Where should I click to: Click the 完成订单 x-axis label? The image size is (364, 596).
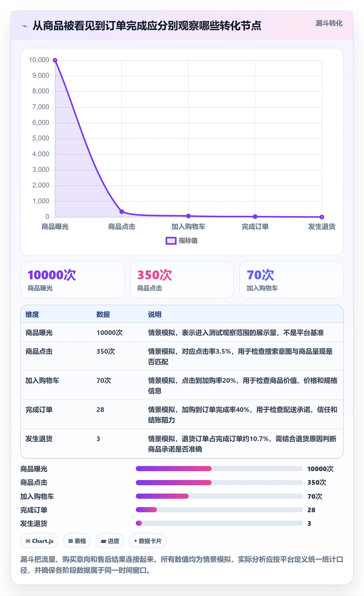[x=255, y=227]
